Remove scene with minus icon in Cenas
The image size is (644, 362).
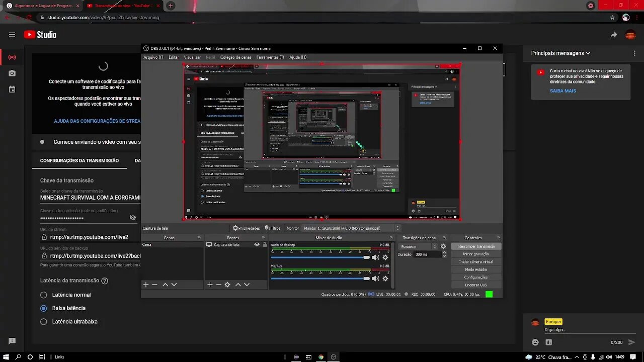(x=155, y=285)
